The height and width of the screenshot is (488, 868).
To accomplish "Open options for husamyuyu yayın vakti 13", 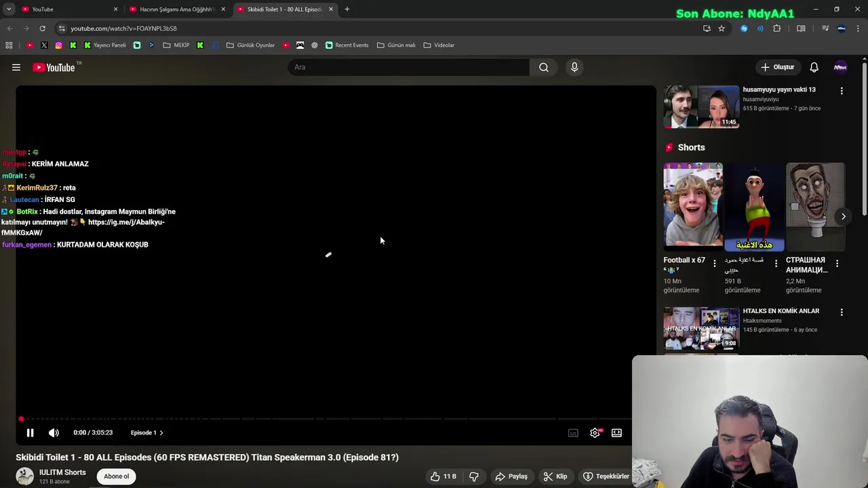I will [842, 91].
